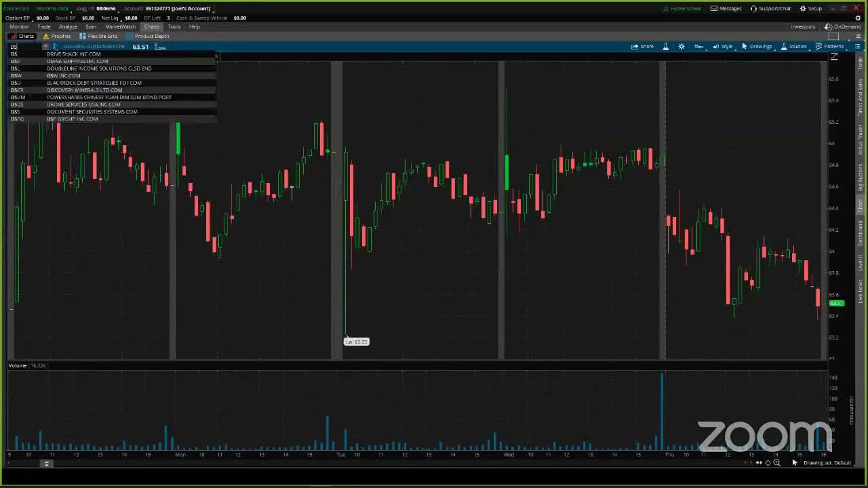
Task: Choose DSW INC COM suggestion
Action: pyautogui.click(x=113, y=76)
